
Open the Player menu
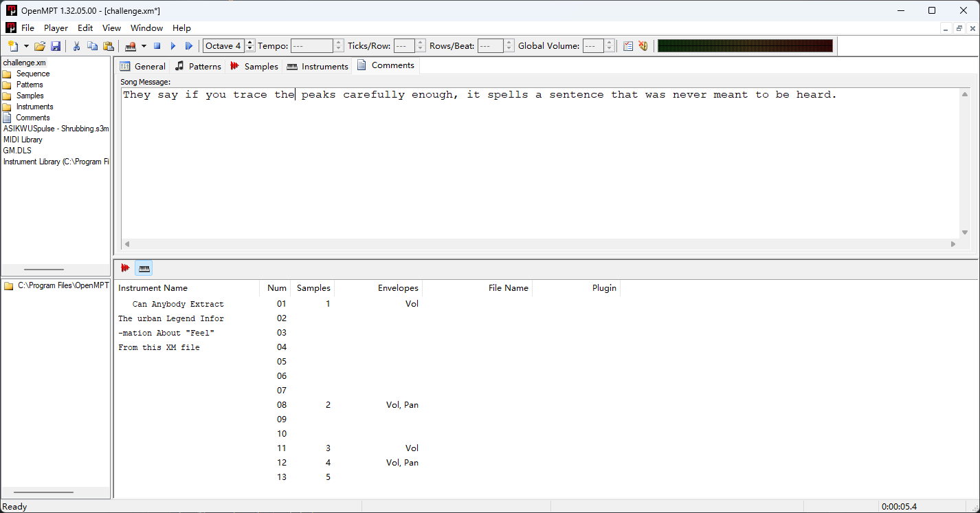click(56, 28)
